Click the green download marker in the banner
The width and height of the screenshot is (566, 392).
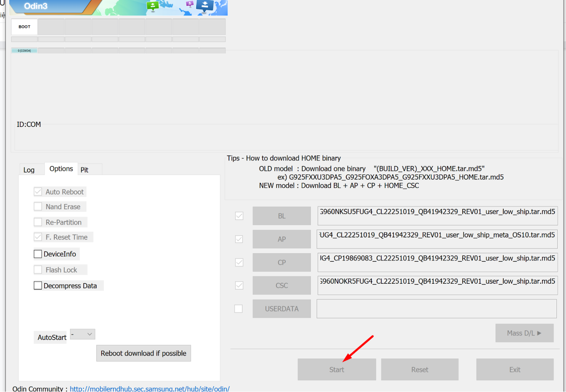coord(153,6)
